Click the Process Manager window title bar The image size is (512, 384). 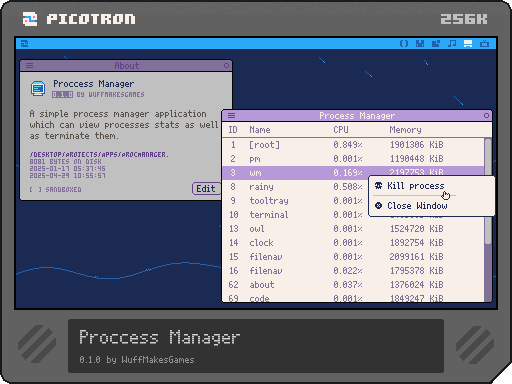tap(357, 116)
